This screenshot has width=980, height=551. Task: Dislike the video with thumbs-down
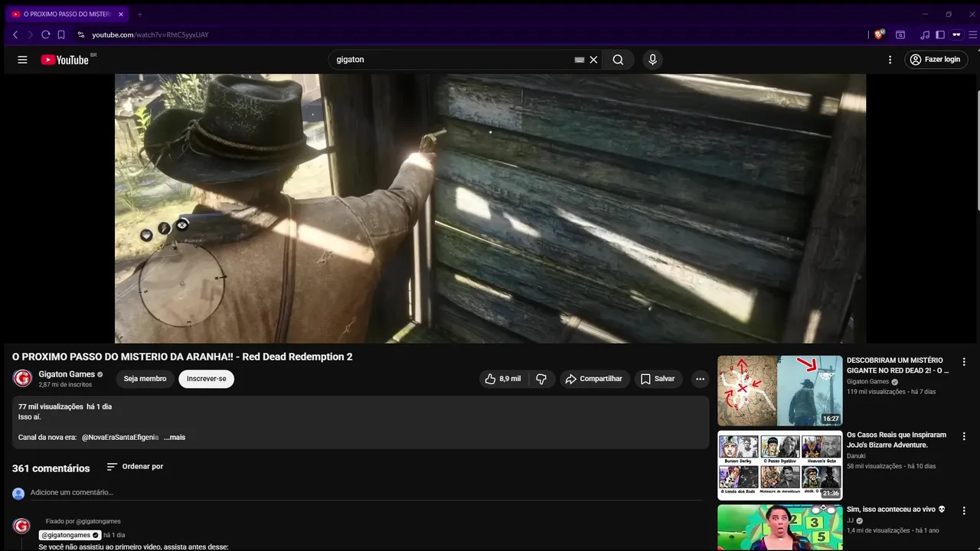(541, 379)
